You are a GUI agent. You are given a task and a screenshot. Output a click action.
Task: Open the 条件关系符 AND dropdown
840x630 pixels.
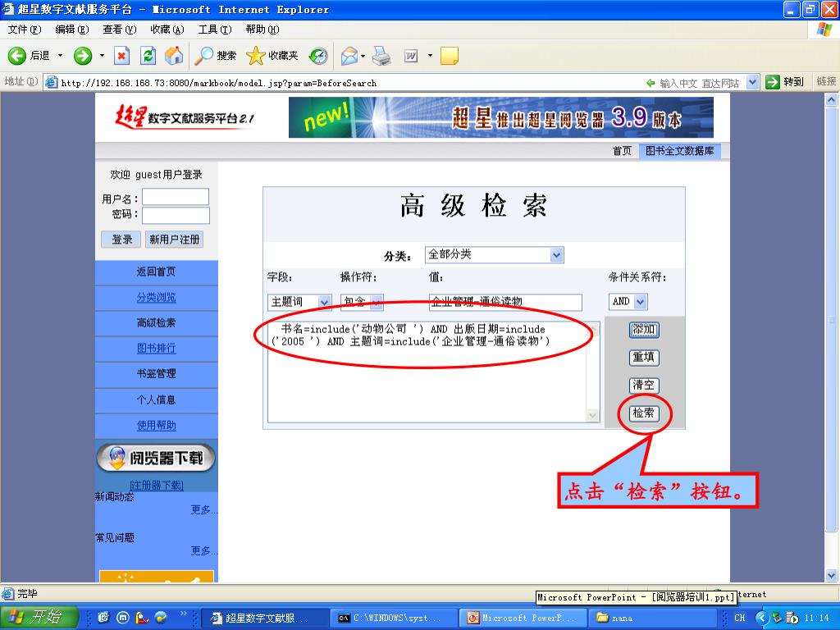coord(628,302)
